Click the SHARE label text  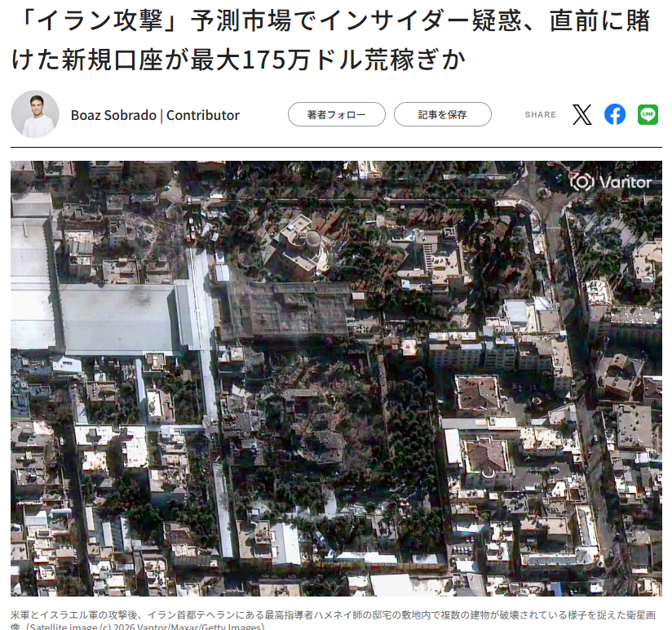pos(540,115)
